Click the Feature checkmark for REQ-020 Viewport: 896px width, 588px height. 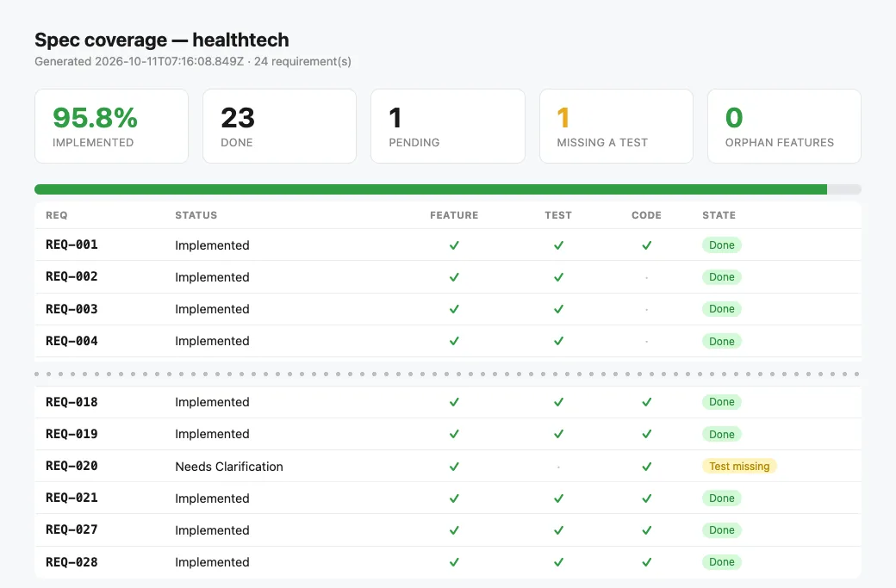click(x=454, y=467)
